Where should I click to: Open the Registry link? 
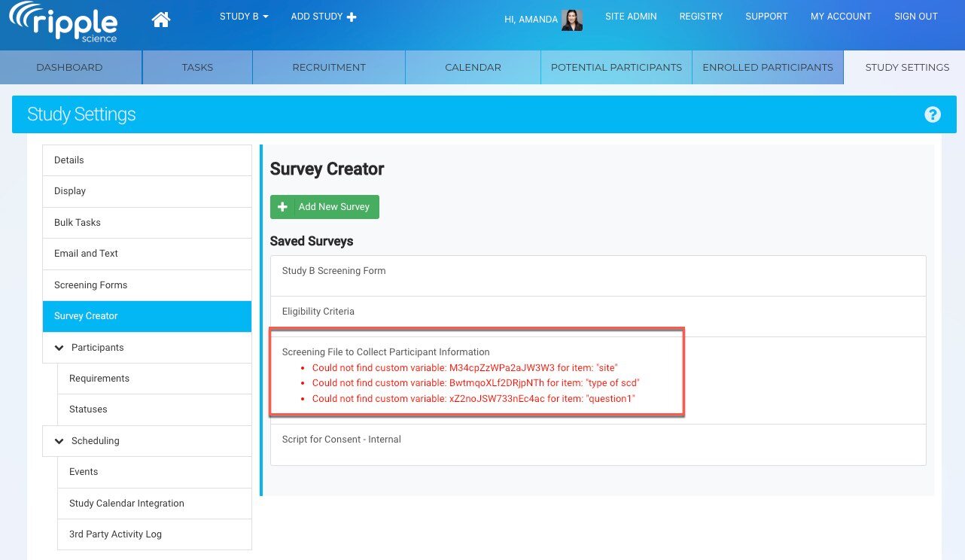coord(701,17)
